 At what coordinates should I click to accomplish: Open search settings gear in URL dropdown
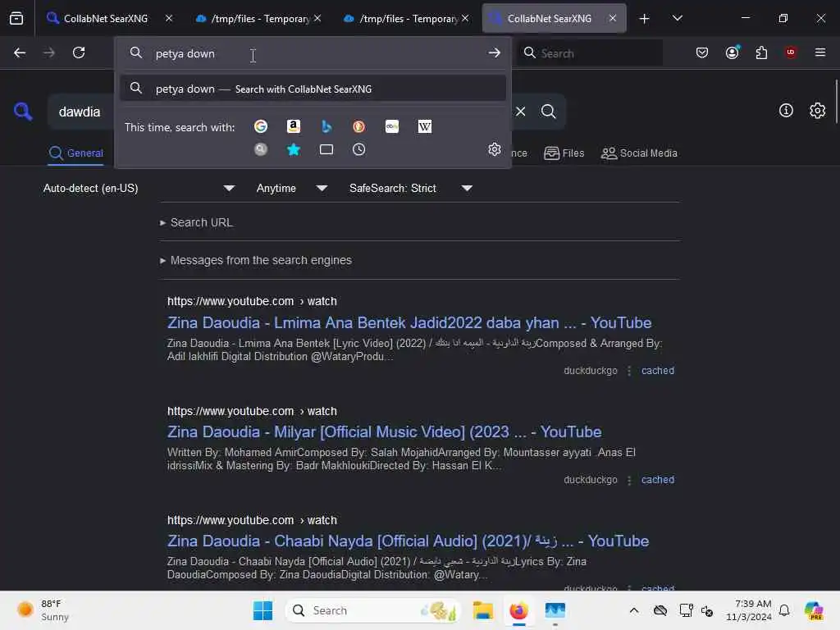pyautogui.click(x=495, y=149)
